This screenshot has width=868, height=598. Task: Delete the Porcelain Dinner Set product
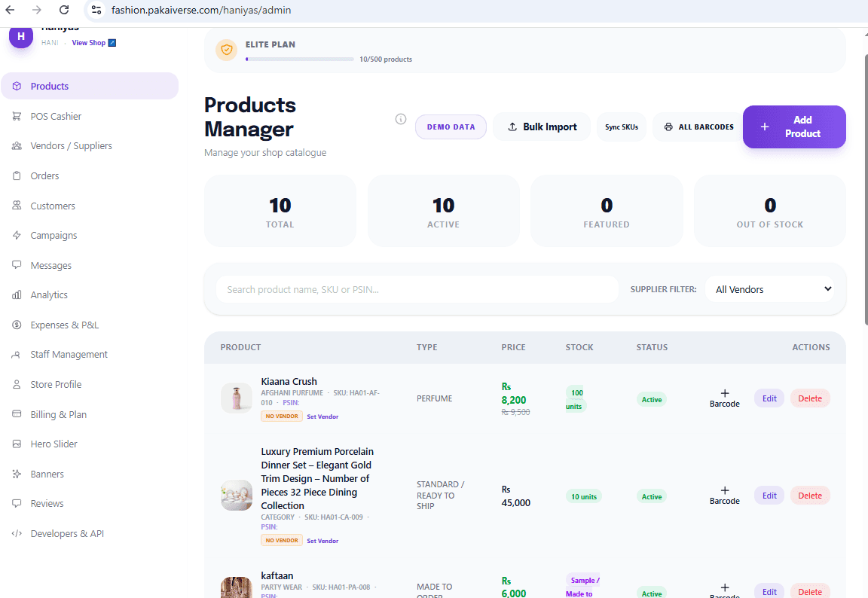pyautogui.click(x=810, y=496)
